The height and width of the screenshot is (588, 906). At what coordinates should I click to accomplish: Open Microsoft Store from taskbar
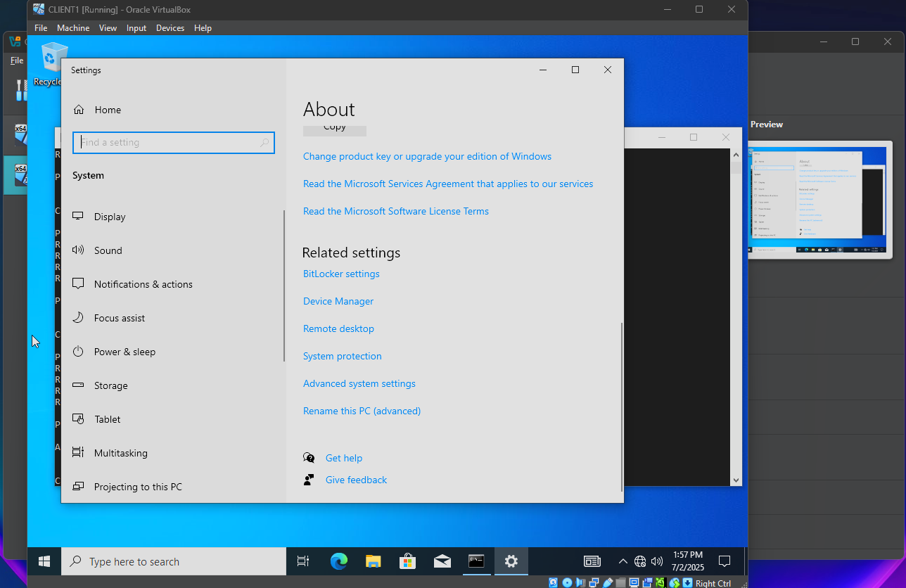408,561
